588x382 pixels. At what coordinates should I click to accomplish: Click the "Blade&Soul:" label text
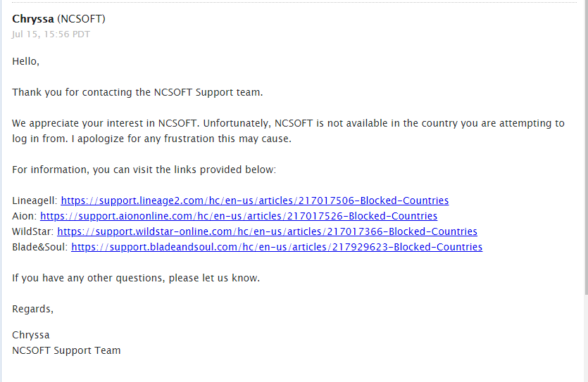point(40,247)
